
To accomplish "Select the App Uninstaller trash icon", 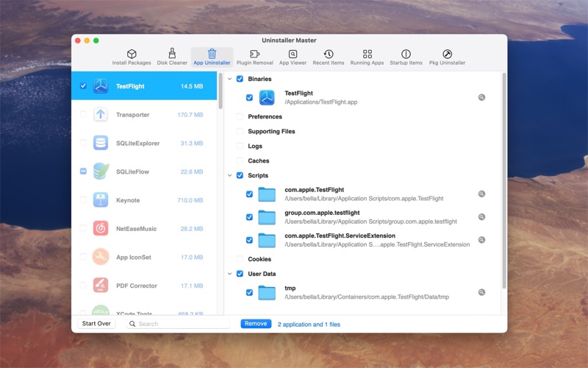I will (212, 54).
